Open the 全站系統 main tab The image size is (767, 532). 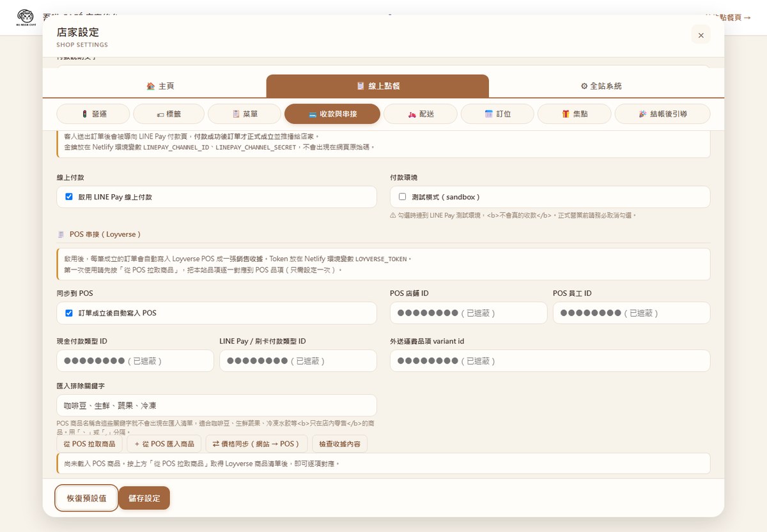coord(601,86)
